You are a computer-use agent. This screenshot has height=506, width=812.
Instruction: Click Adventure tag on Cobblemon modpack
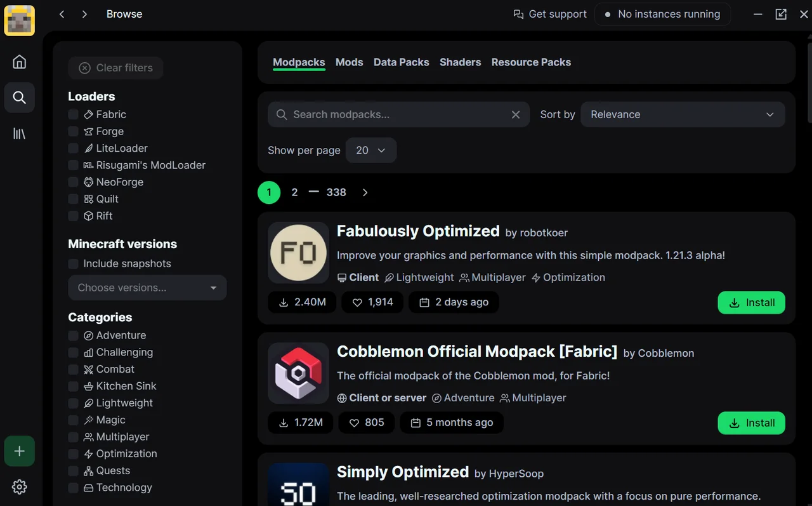(463, 398)
